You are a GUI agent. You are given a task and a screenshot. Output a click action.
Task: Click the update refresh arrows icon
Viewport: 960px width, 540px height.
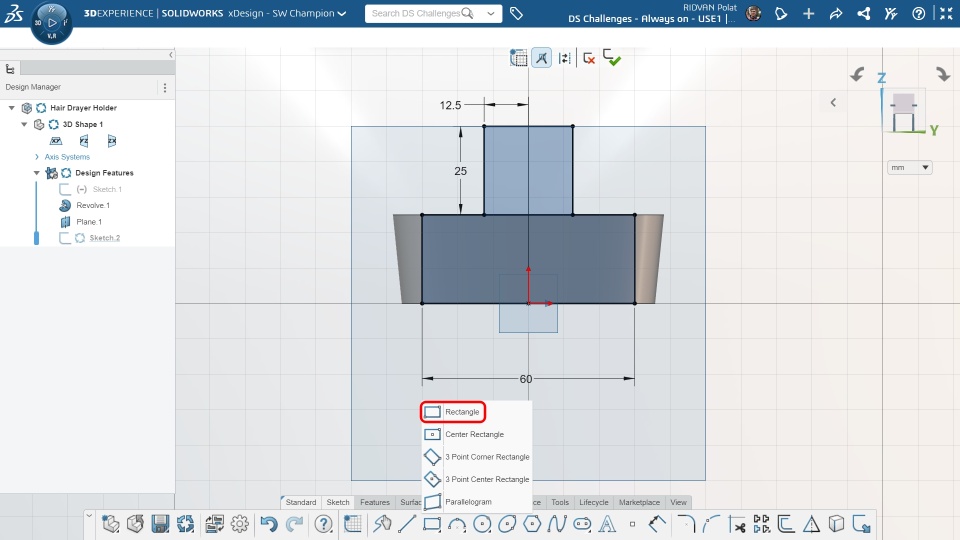(x=186, y=524)
